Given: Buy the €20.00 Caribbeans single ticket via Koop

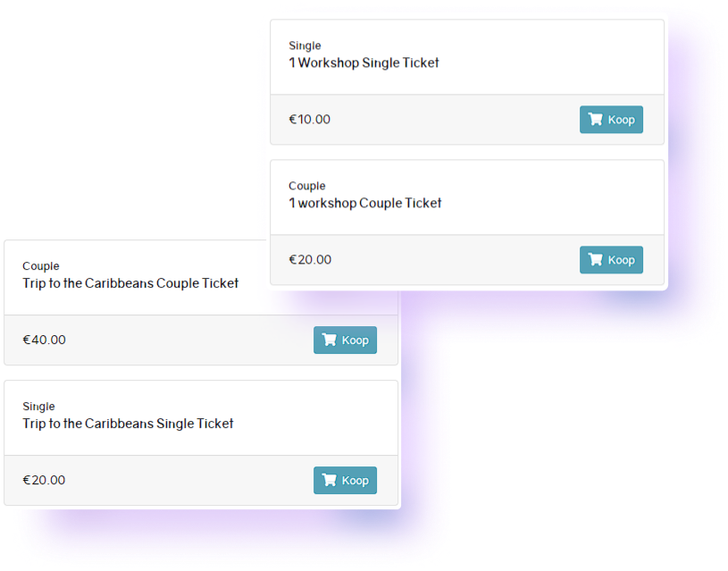Looking at the screenshot, I should click(x=345, y=481).
